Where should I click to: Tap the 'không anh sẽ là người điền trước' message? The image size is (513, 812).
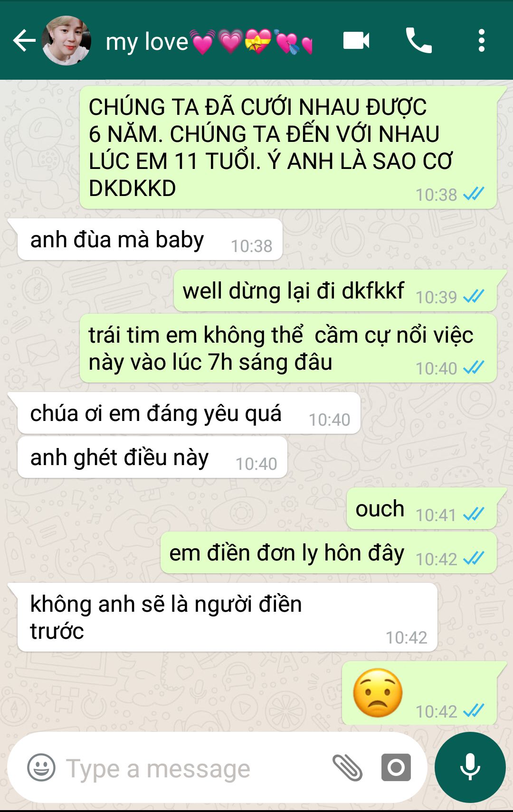(227, 617)
